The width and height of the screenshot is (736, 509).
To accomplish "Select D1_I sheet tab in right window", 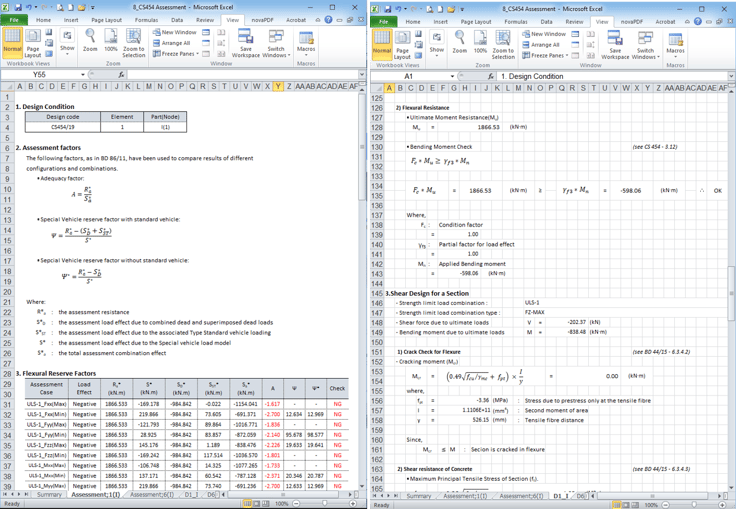I will point(561,496).
